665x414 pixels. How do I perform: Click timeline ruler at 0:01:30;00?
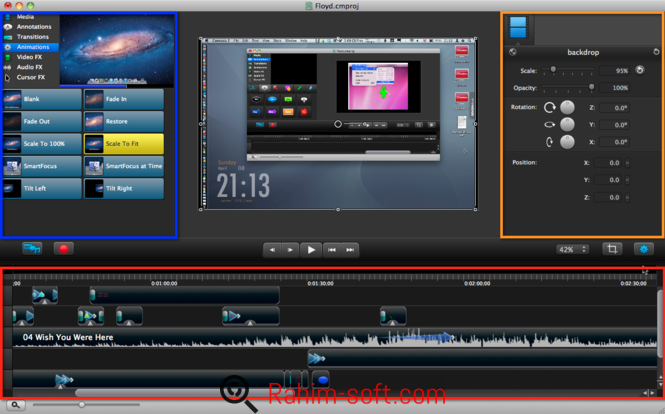coord(320,283)
